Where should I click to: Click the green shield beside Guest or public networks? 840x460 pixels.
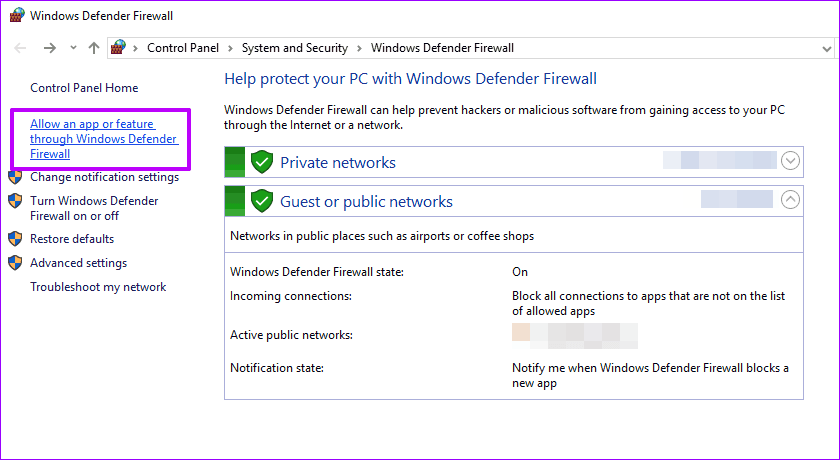(261, 201)
